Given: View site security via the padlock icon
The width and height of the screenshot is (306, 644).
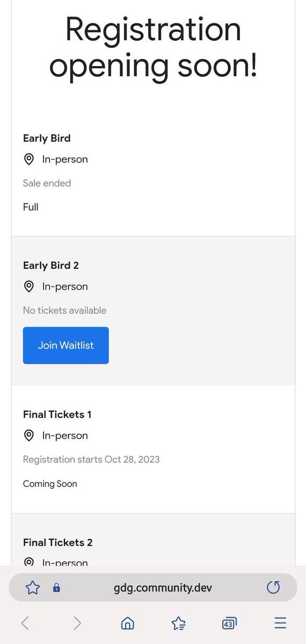Looking at the screenshot, I should (x=56, y=588).
